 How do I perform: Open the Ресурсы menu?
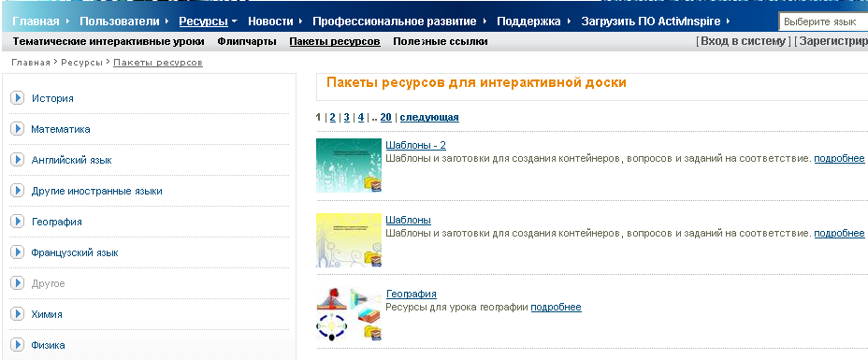(x=203, y=22)
